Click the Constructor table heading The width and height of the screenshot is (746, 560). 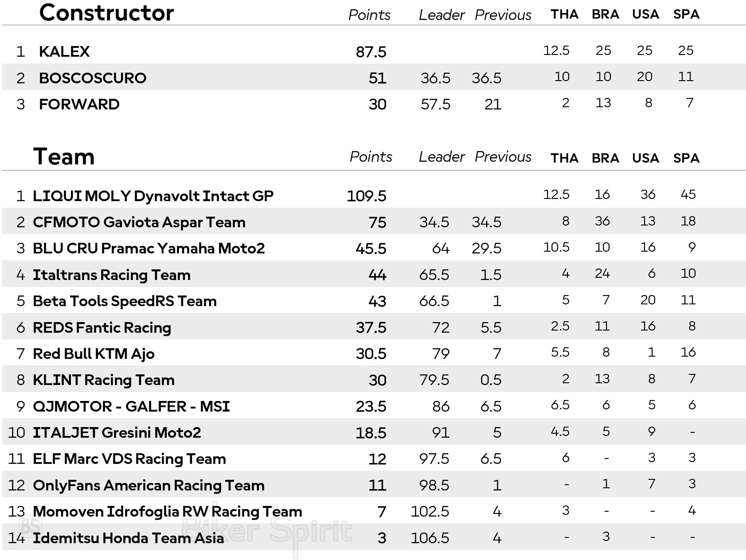pos(106,13)
